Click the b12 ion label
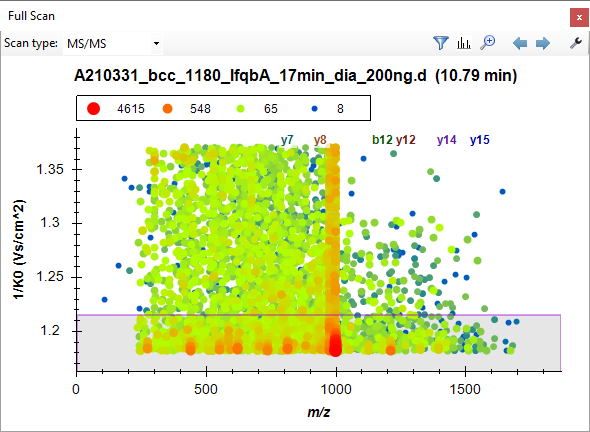 382,140
